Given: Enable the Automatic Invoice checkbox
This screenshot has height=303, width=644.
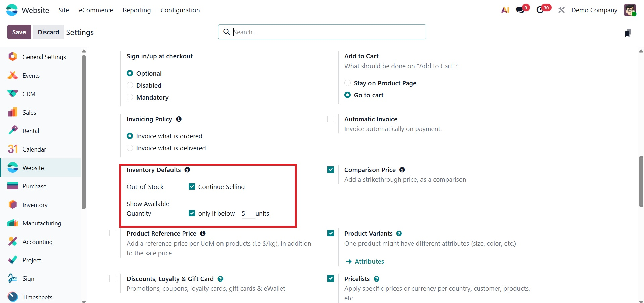Looking at the screenshot, I should click(x=331, y=119).
